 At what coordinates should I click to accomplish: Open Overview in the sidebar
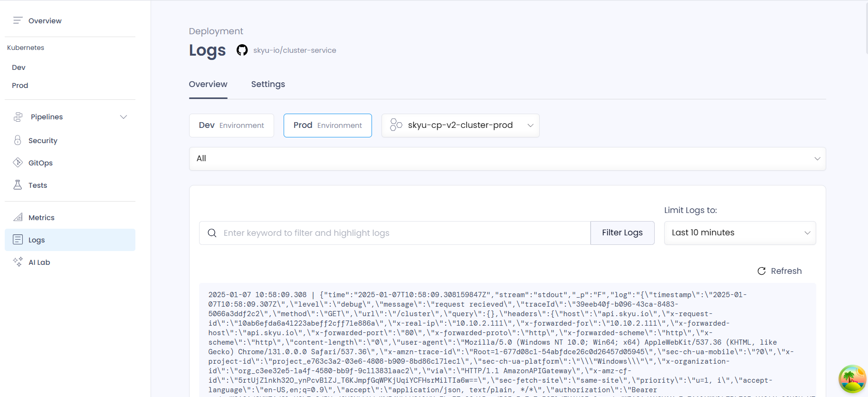click(45, 20)
